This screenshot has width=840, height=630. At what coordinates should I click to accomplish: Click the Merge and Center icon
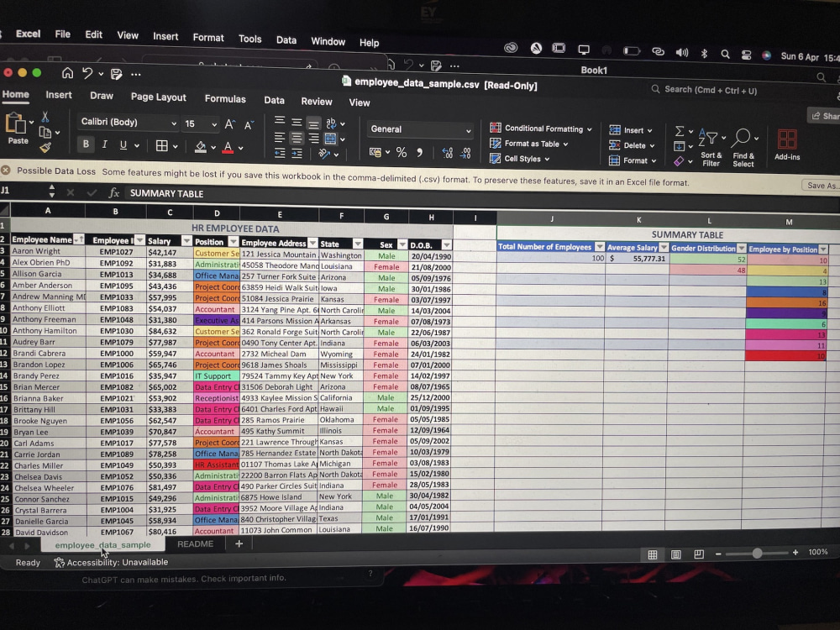coord(330,139)
